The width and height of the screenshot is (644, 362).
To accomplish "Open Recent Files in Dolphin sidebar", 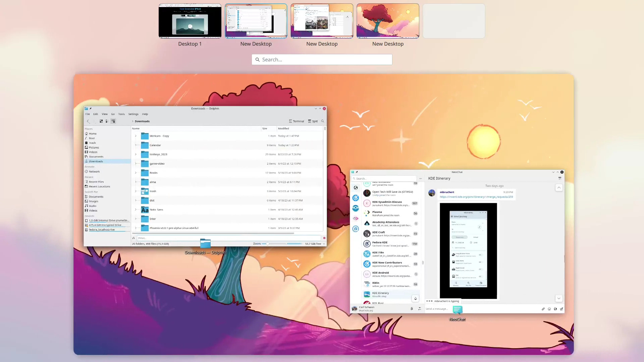I will coord(107,182).
